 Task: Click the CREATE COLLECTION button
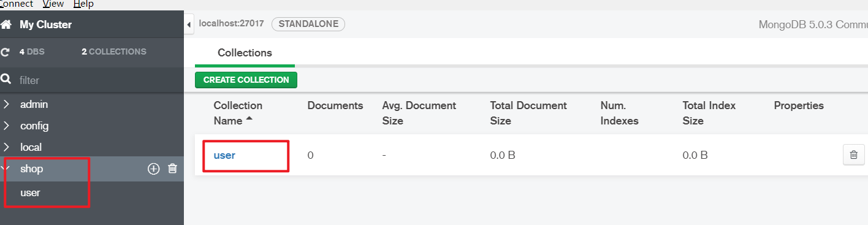pos(246,80)
